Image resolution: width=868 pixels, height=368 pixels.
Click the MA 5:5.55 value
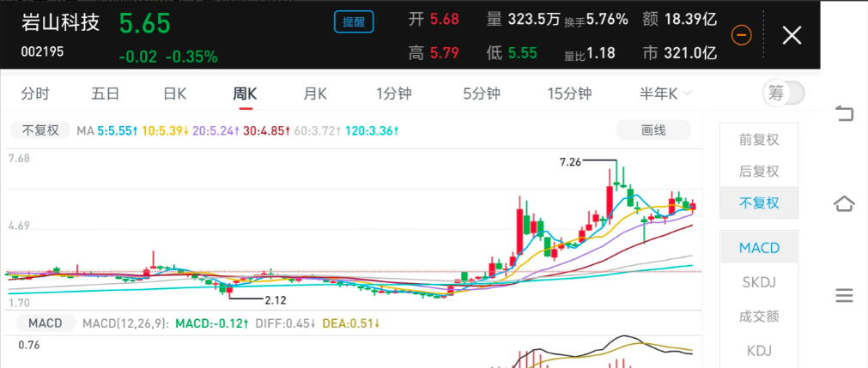pos(116,131)
